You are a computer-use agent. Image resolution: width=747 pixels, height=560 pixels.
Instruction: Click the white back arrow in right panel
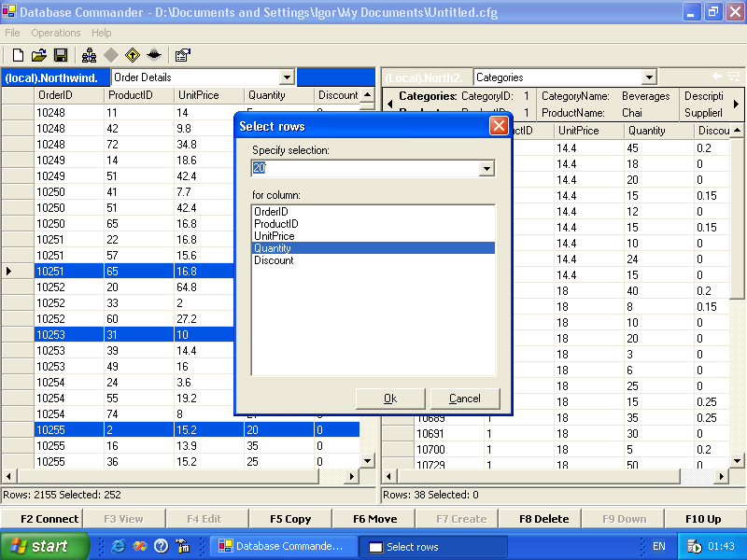pyautogui.click(x=717, y=77)
